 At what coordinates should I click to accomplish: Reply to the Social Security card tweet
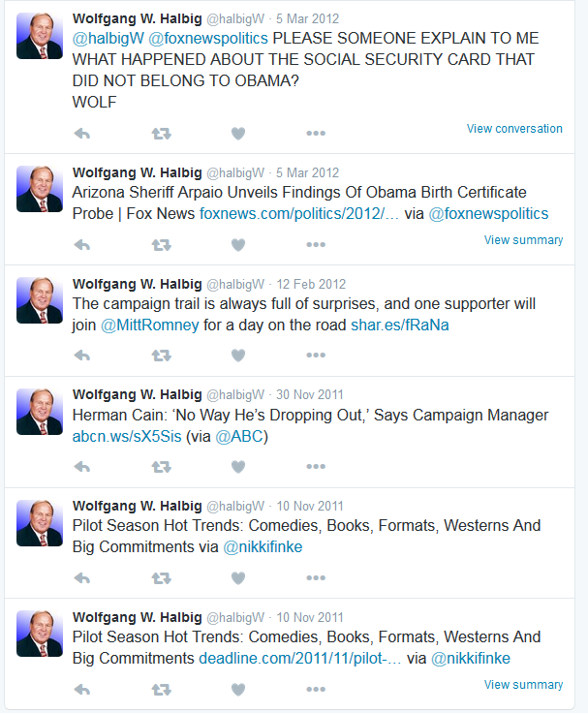(82, 134)
